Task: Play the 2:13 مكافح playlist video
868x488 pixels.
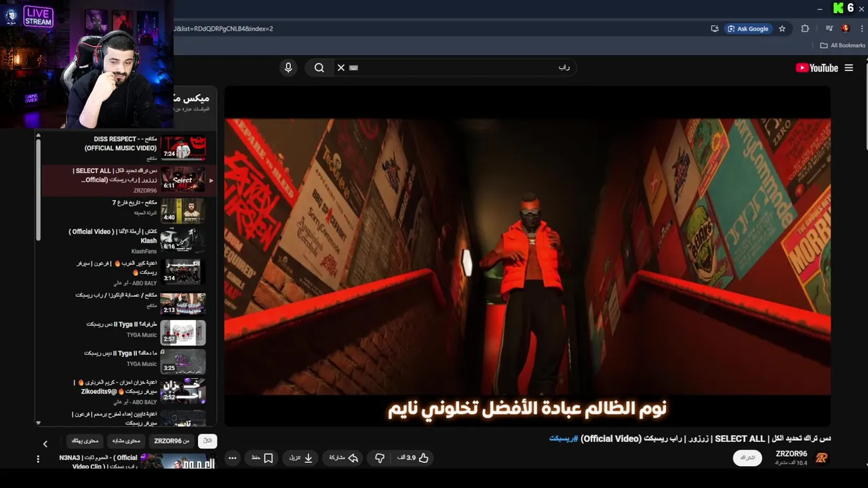Action: tap(183, 303)
